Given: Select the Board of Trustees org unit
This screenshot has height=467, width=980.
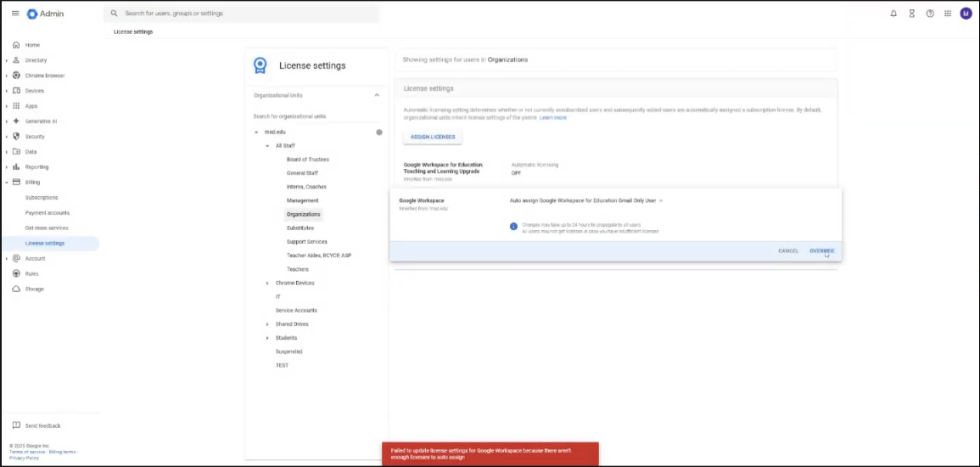Looking at the screenshot, I should [x=307, y=160].
